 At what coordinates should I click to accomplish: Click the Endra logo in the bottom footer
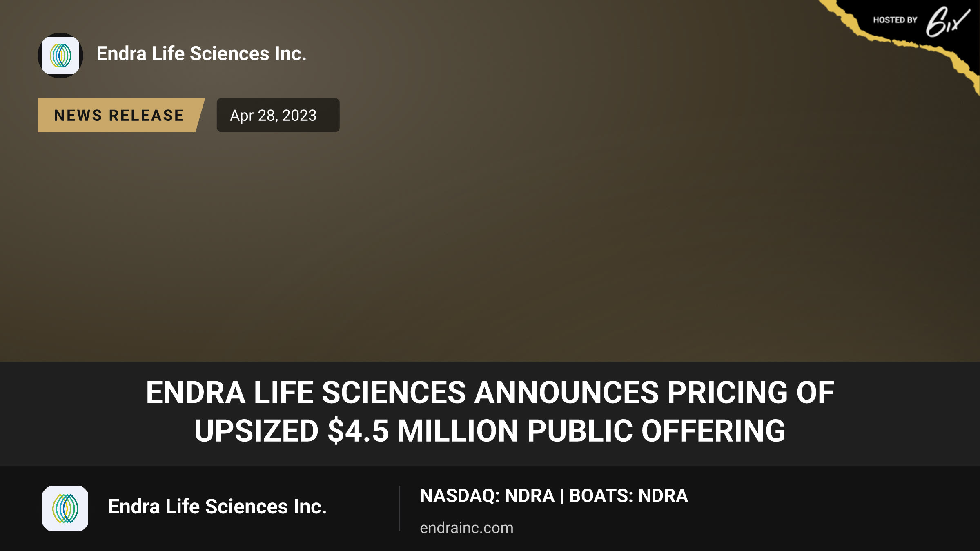(65, 508)
